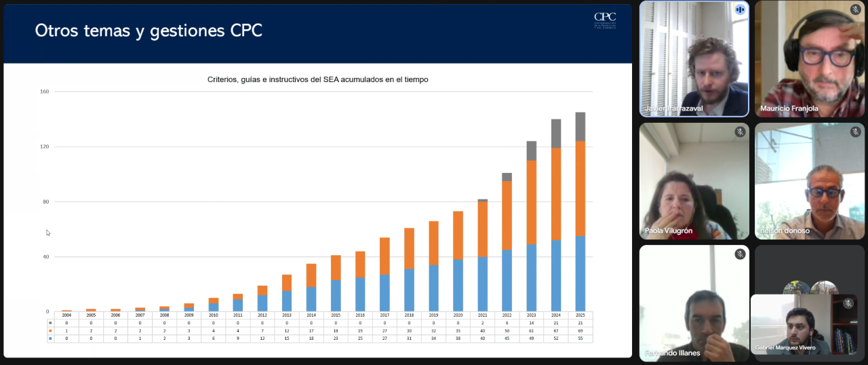This screenshot has height=365, width=868.
Task: Click the value '49' in the blue row
Action: point(532,338)
